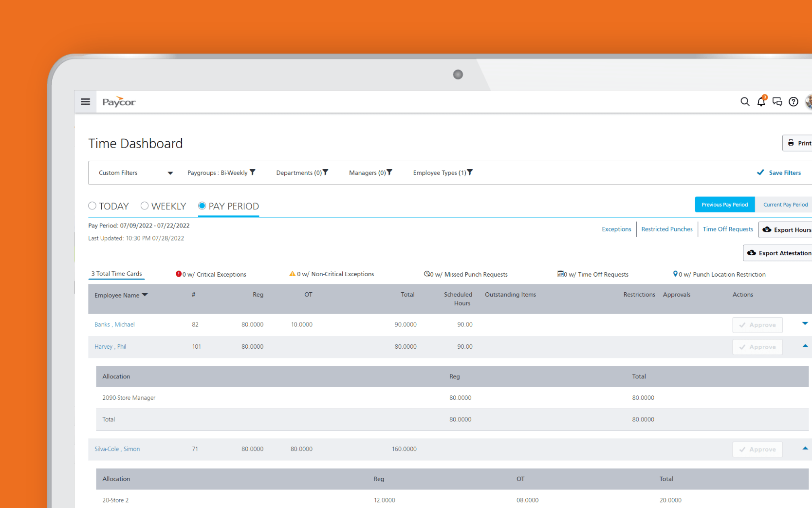The width and height of the screenshot is (812, 508).
Task: Open Harvey, Phil employee link
Action: pyautogui.click(x=110, y=347)
